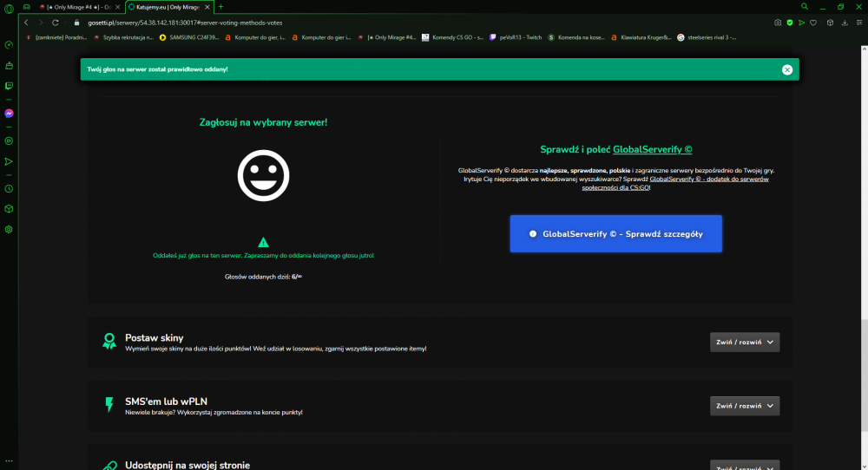
Task: Expand the "SMS'em lub wPLN" section
Action: pos(745,406)
